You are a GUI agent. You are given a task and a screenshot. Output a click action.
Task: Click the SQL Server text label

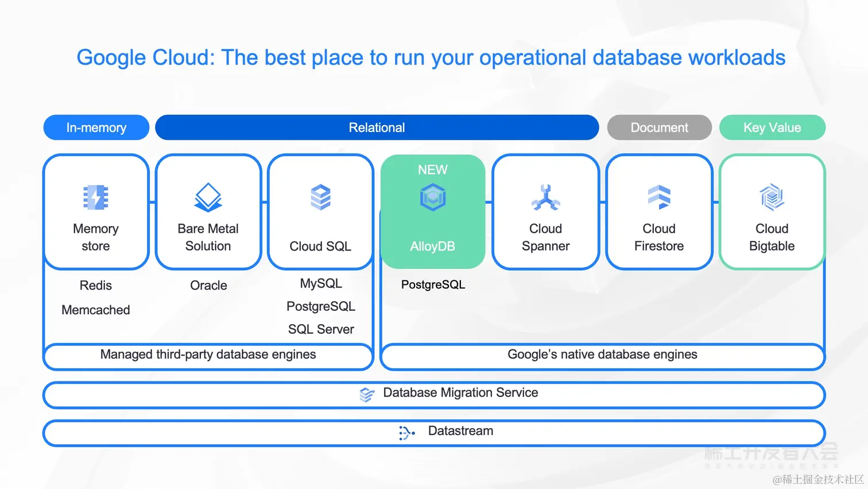[x=321, y=329]
